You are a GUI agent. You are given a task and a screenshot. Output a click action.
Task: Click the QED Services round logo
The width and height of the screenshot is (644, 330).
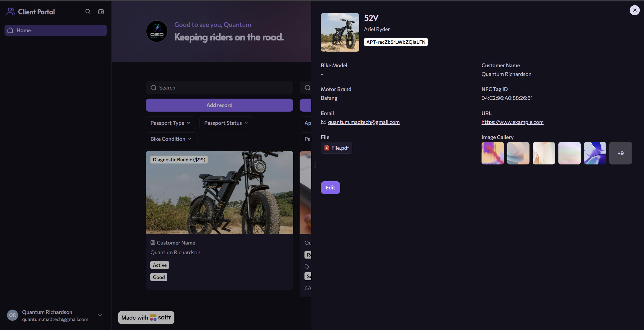157,31
